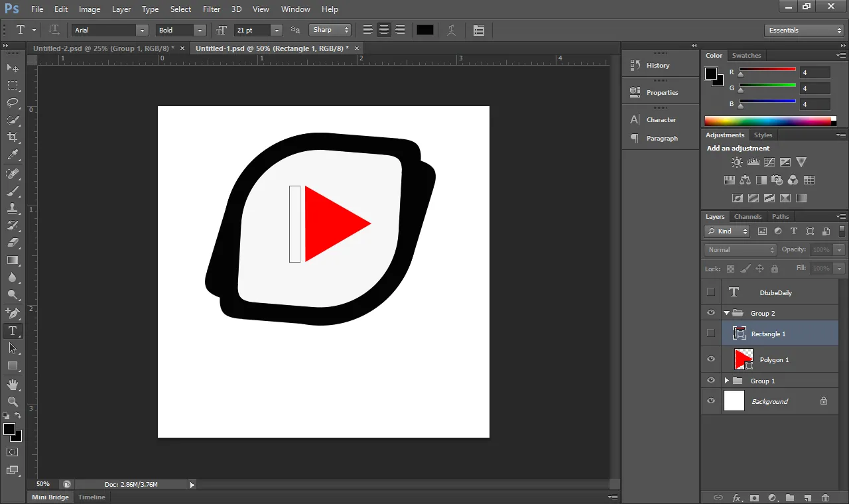Select the Dodge tool
The height and width of the screenshot is (504, 849).
click(13, 294)
